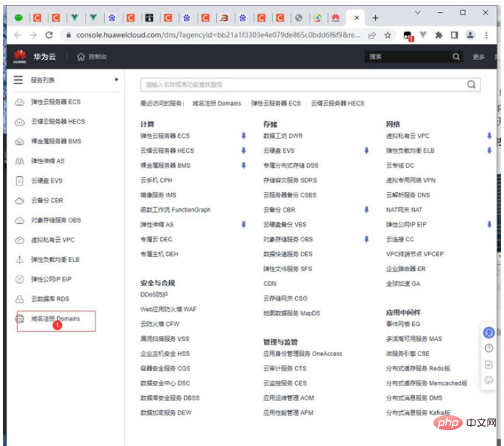Open DDoS防护 link
This screenshot has height=446, width=504.
(154, 295)
